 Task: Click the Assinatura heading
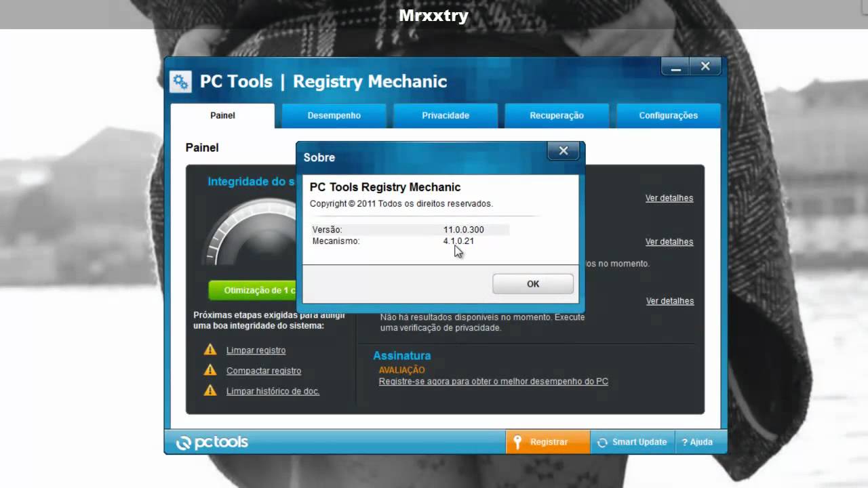click(401, 355)
